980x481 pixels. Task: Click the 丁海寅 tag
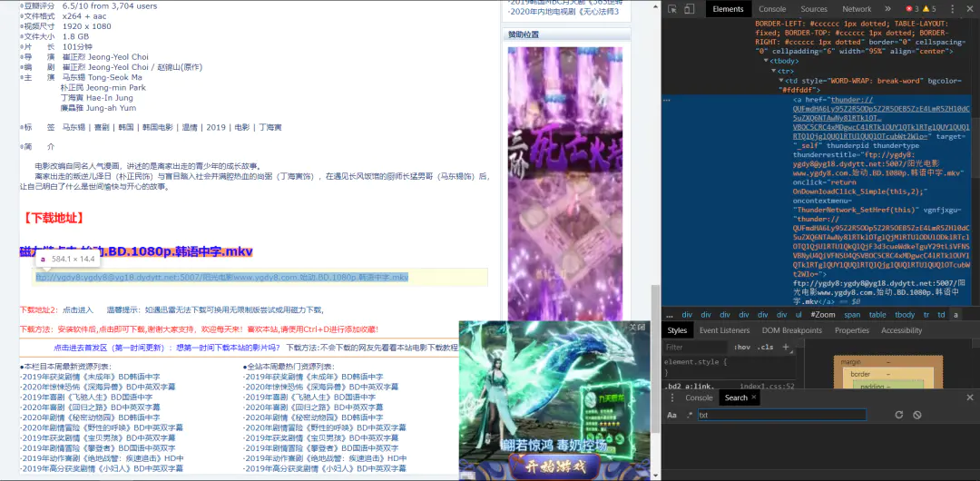coord(270,127)
